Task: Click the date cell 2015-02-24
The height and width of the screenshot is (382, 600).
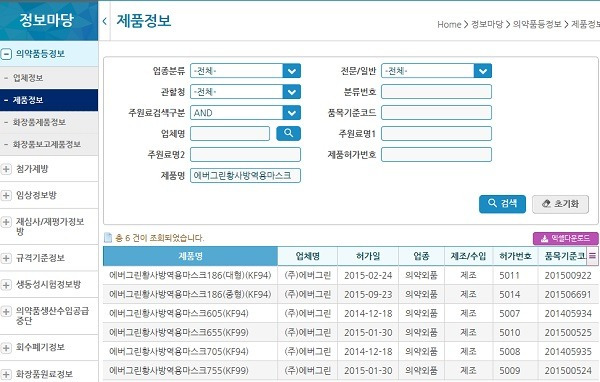Action: pos(368,276)
